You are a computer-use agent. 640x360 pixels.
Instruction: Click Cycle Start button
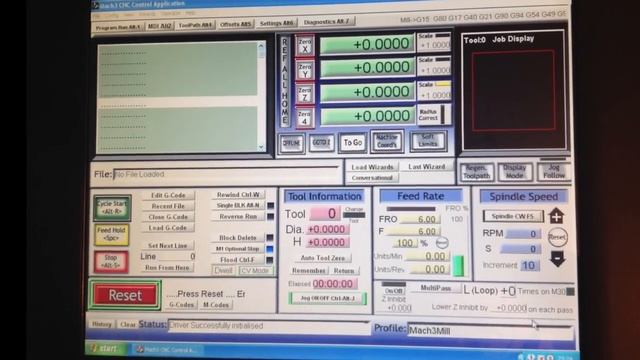click(x=112, y=207)
